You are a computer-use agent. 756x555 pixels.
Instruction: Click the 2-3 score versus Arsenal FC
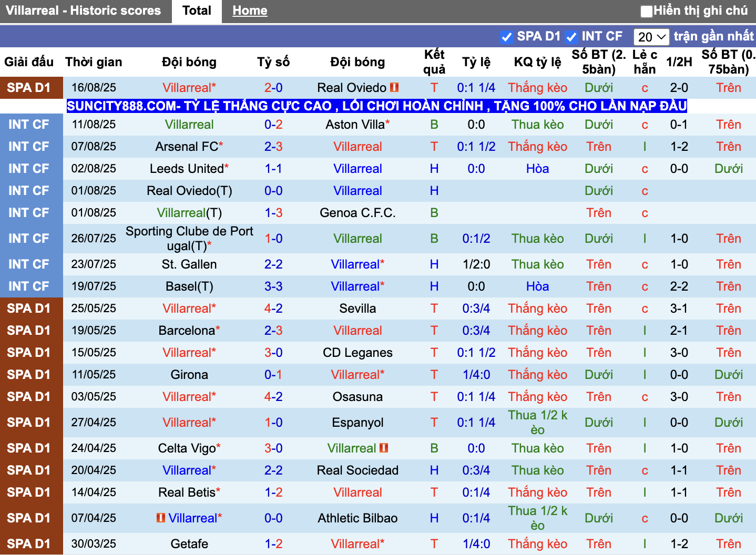(273, 147)
